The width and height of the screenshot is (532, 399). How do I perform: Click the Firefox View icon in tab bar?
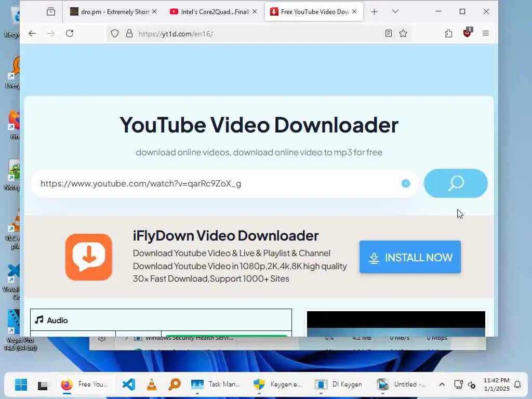point(51,12)
